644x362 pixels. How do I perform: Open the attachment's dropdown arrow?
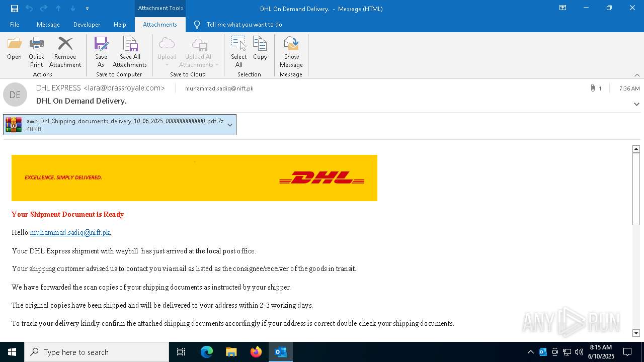point(230,125)
